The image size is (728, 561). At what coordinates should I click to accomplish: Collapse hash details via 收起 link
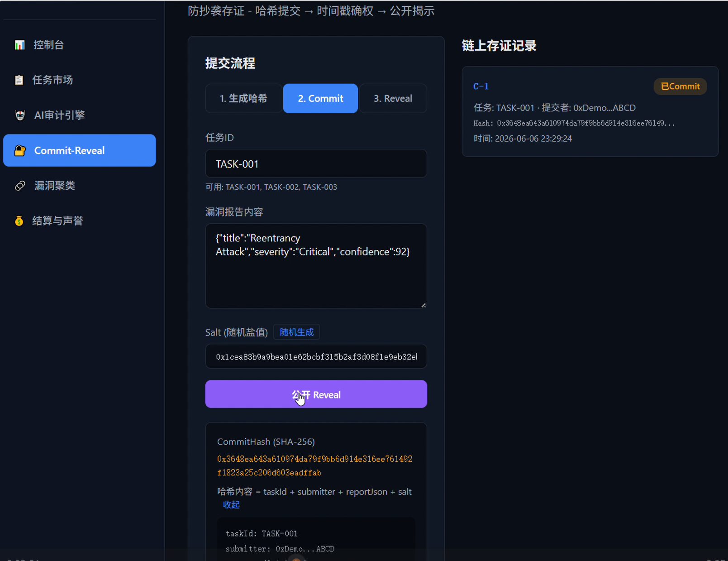tap(231, 504)
